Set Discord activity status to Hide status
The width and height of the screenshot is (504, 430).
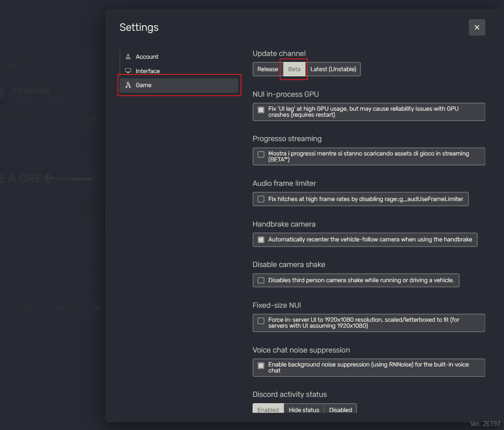coord(304,410)
